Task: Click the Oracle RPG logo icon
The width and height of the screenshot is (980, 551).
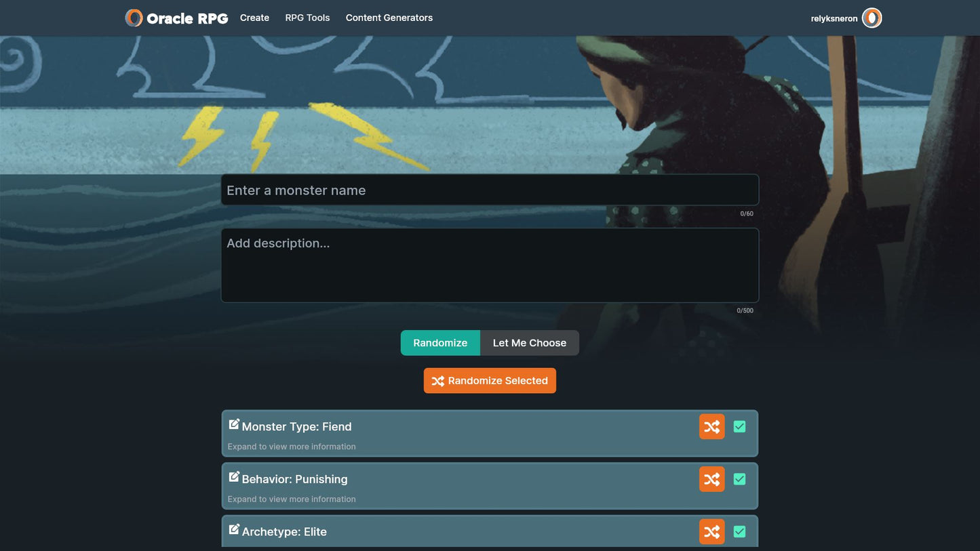Action: click(x=134, y=18)
